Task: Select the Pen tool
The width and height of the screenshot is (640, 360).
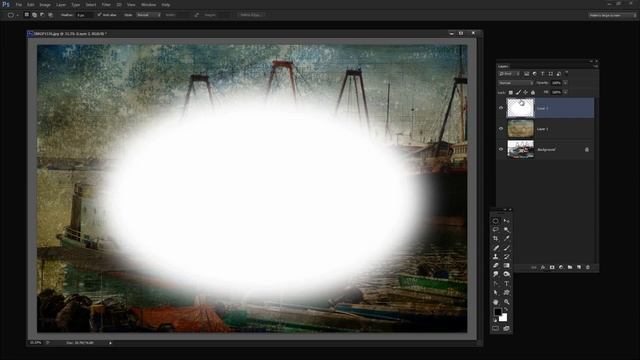Action: tap(496, 284)
